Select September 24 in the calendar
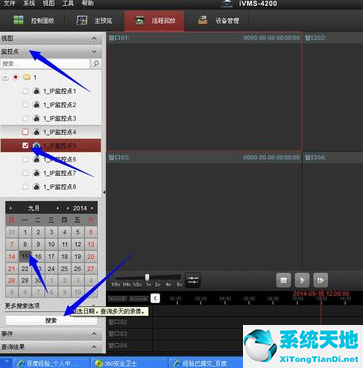The image size is (363, 368). click(x=51, y=268)
